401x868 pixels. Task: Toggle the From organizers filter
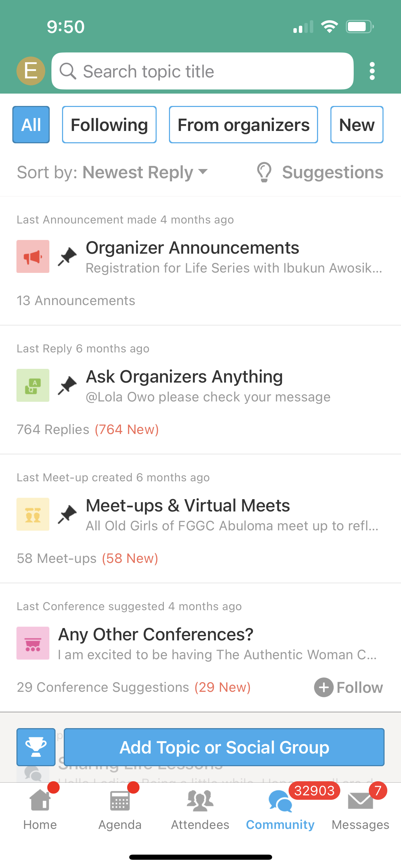pyautogui.click(x=243, y=125)
